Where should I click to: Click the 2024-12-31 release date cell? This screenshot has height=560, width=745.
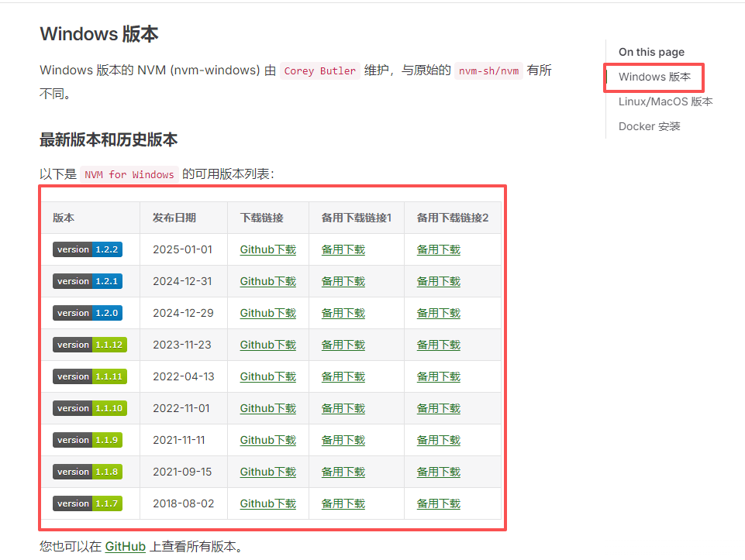(182, 281)
